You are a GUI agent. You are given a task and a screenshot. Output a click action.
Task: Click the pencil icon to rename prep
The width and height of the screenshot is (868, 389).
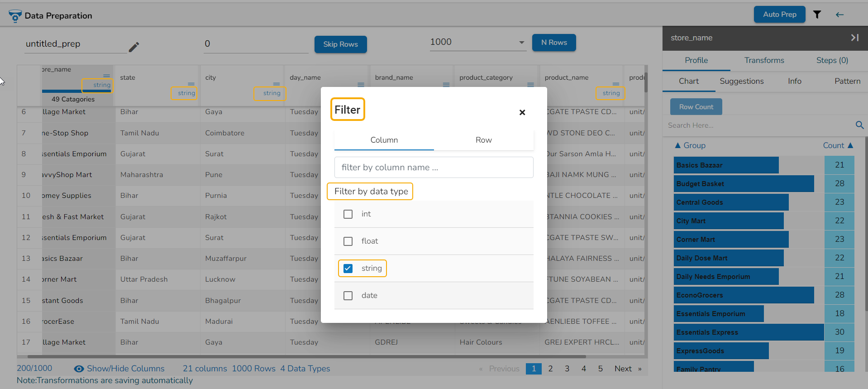point(134,47)
